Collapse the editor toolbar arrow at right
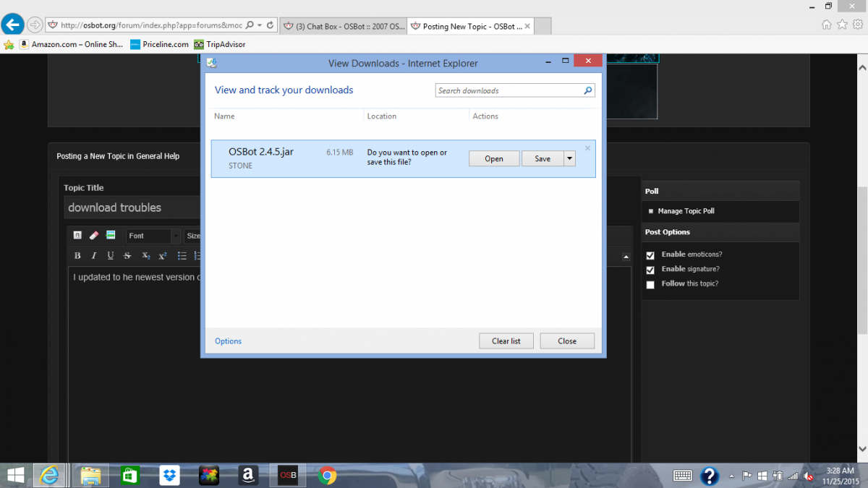The width and height of the screenshot is (868, 488). pyautogui.click(x=626, y=257)
